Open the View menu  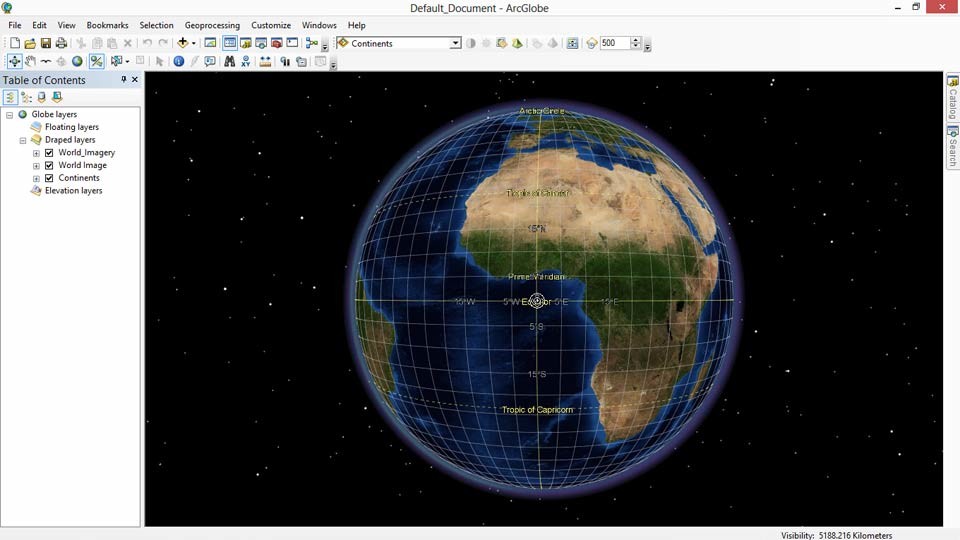click(67, 25)
